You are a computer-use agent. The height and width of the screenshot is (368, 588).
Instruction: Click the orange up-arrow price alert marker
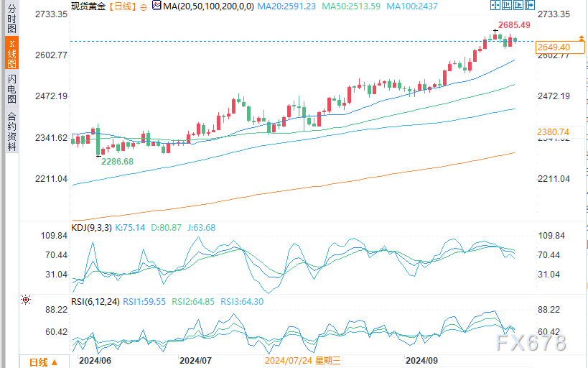pos(582,38)
